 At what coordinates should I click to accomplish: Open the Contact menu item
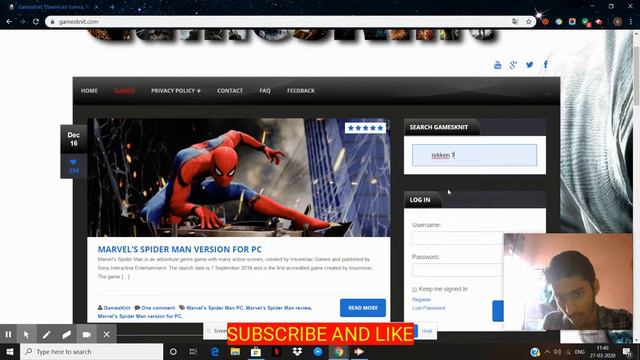230,91
